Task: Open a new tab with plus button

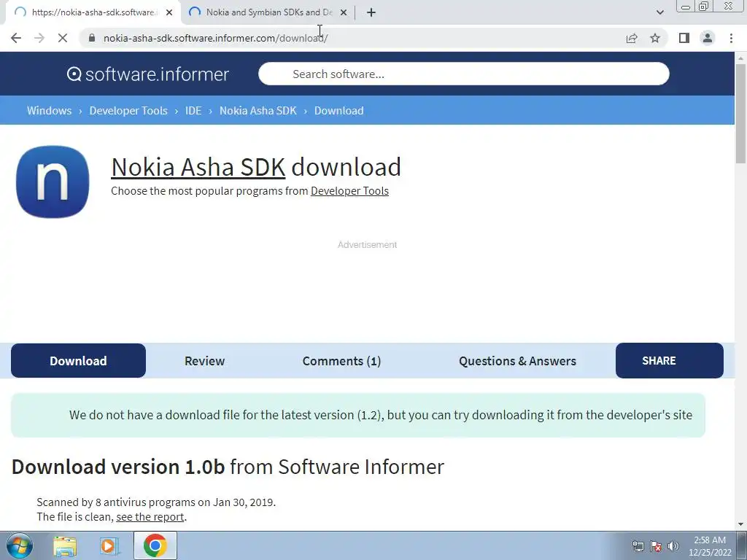Action: click(371, 12)
